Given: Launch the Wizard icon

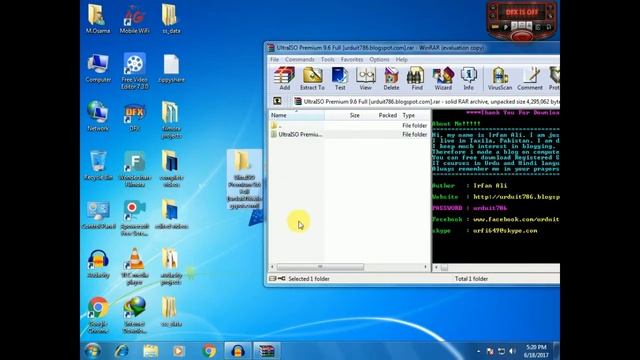Looking at the screenshot, I should coord(443,79).
